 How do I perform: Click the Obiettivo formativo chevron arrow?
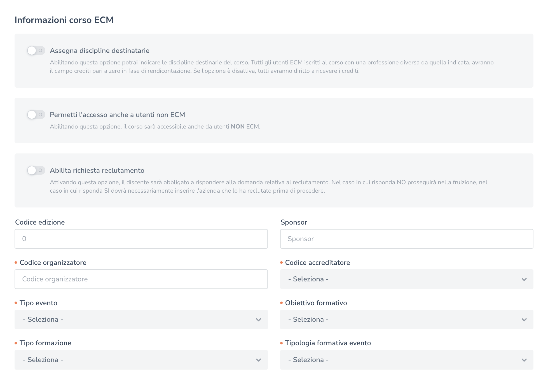[x=524, y=320]
